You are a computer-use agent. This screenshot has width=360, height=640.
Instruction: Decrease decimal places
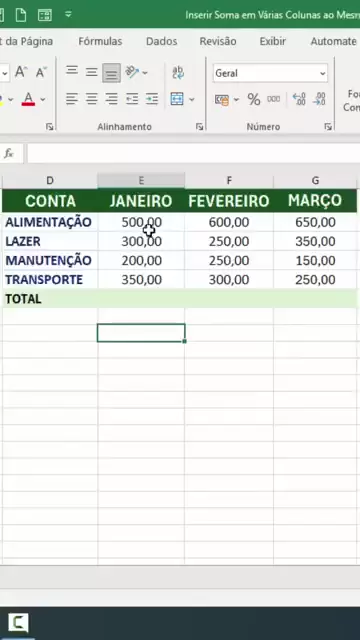coord(319,99)
